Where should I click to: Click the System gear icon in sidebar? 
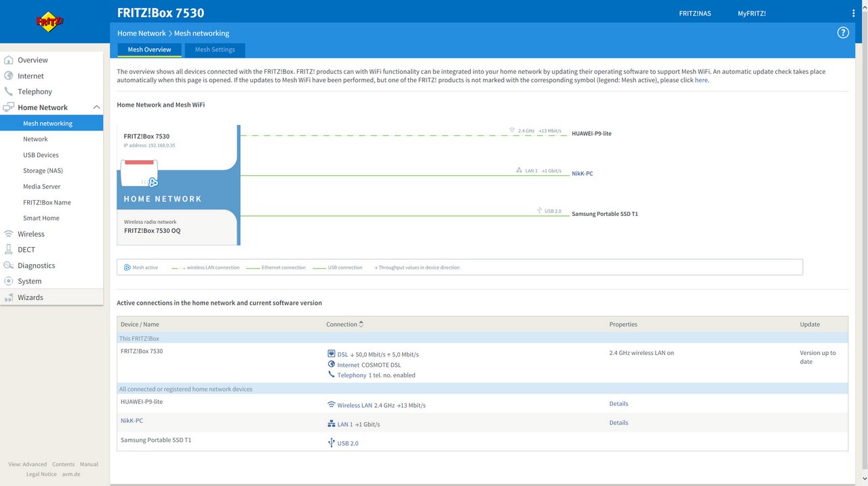point(9,281)
